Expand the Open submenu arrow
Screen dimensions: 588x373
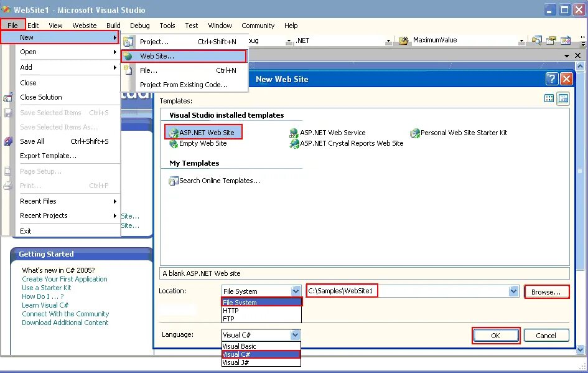click(x=114, y=52)
